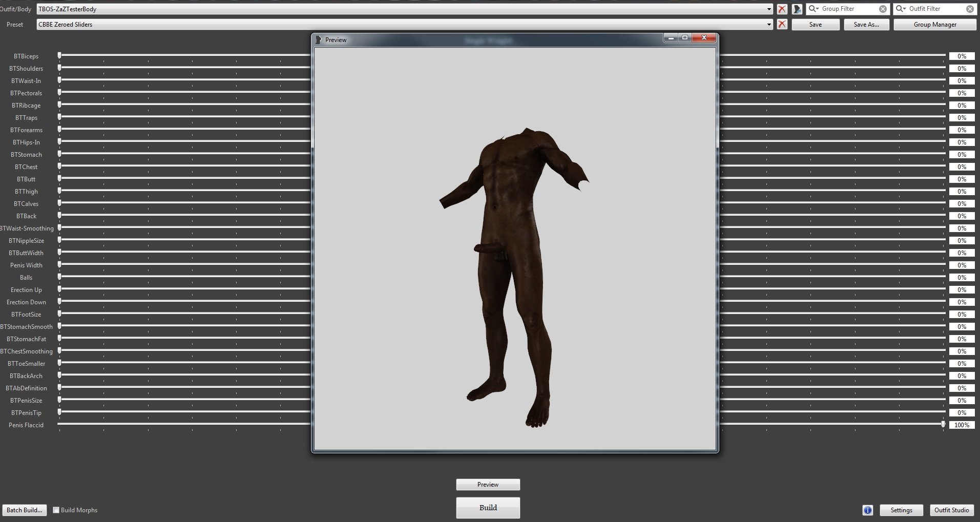Image resolution: width=980 pixels, height=522 pixels.
Task: Delete the CBBE Zeroed Sliders preset
Action: (x=782, y=24)
